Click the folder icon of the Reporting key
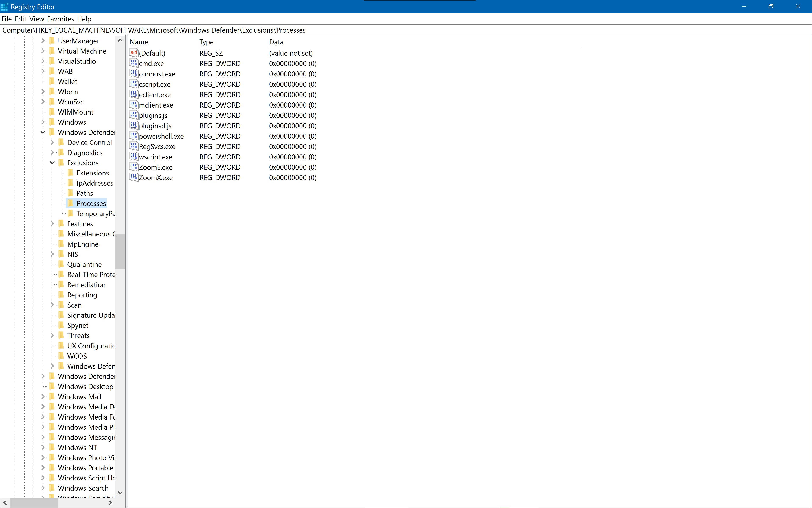Image resolution: width=812 pixels, height=508 pixels. tap(61, 295)
